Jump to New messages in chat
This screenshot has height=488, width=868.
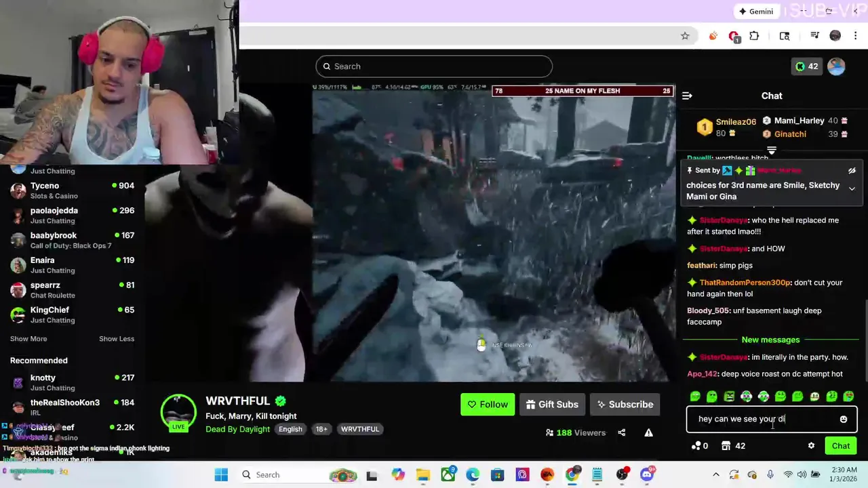click(770, 340)
